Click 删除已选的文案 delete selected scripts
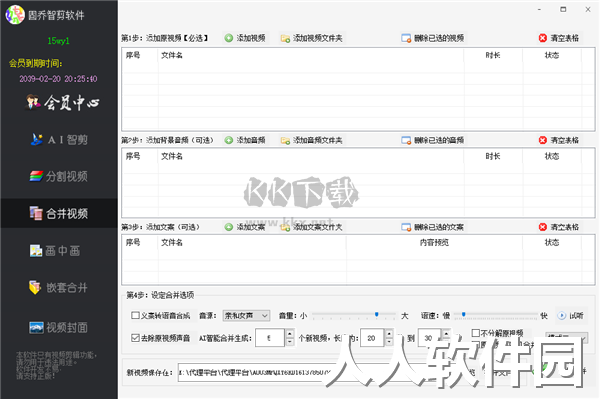Image resolution: width=600 pixels, height=399 pixels. (433, 227)
